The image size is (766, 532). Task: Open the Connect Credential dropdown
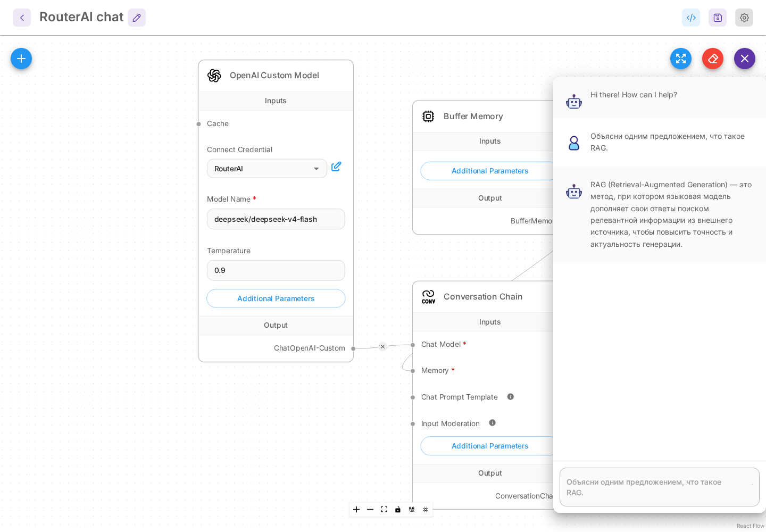[x=267, y=169]
